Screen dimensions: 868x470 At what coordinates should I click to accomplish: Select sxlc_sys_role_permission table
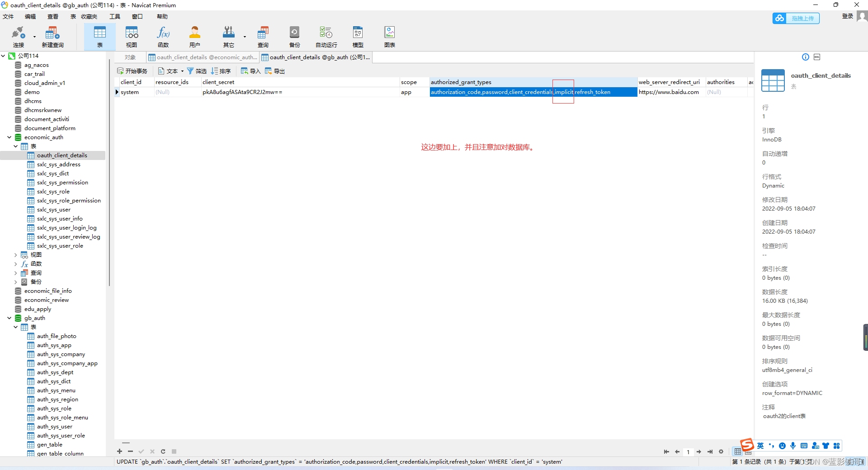tap(69, 201)
